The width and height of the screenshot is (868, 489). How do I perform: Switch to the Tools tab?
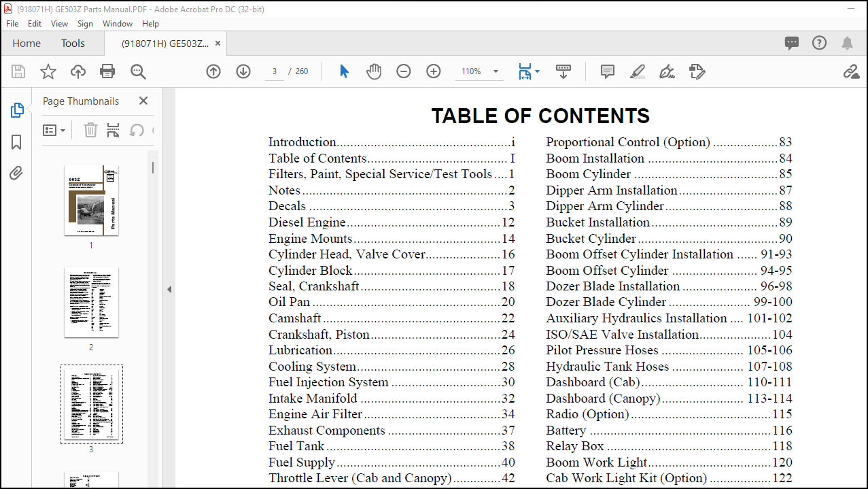coord(73,44)
